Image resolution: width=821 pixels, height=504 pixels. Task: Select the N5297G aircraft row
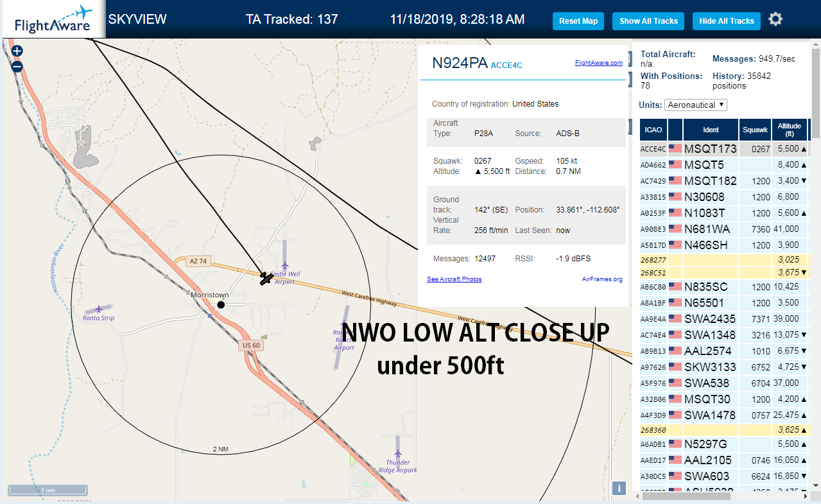724,444
